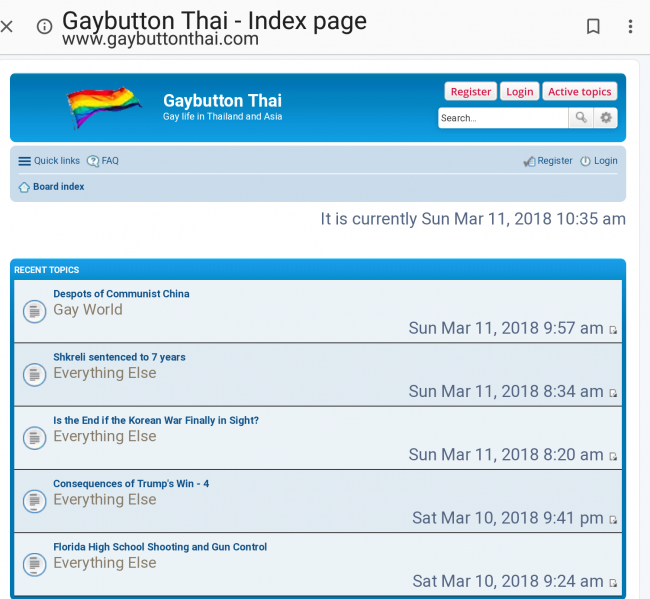650x599 pixels.
Task: Click topic icon beside Florida High School Shooting
Action: pos(34,565)
